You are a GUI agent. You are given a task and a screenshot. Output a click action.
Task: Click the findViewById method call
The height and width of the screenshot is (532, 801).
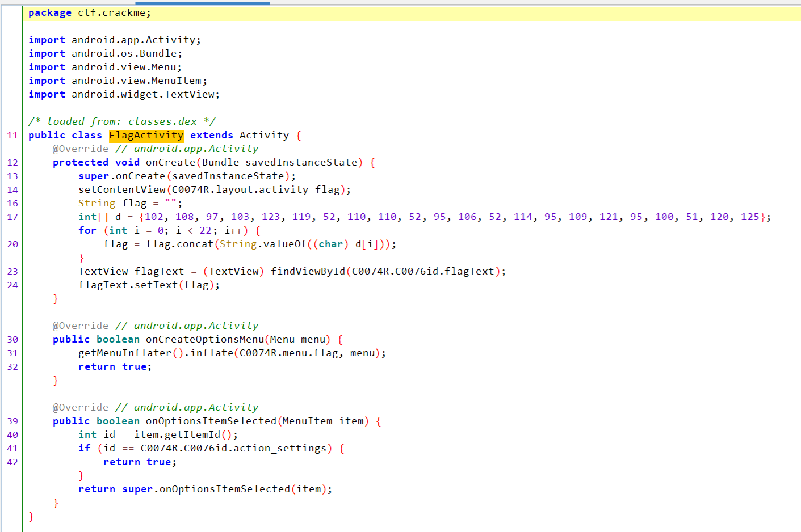point(308,271)
